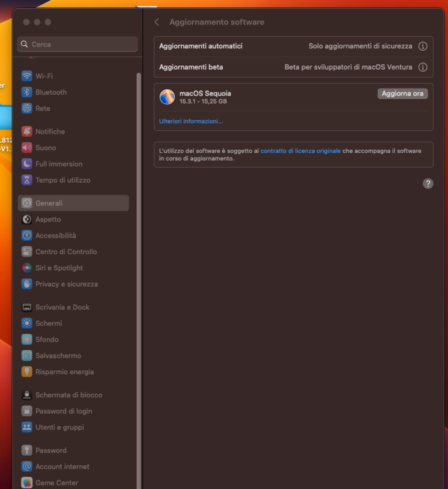
Task: Click the Generali gear icon
Action: pos(27,204)
